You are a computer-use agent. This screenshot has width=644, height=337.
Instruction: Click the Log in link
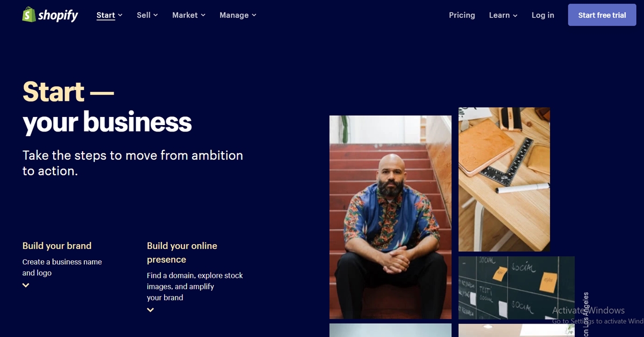click(543, 15)
